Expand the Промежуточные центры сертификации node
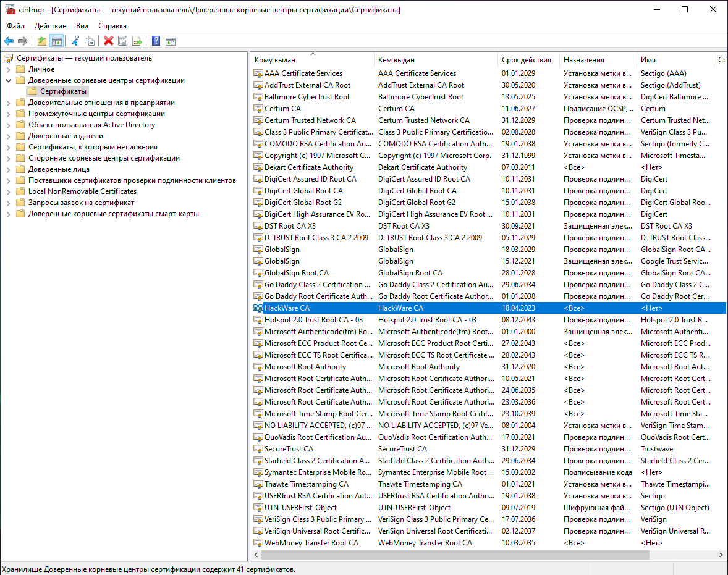 coord(9,114)
